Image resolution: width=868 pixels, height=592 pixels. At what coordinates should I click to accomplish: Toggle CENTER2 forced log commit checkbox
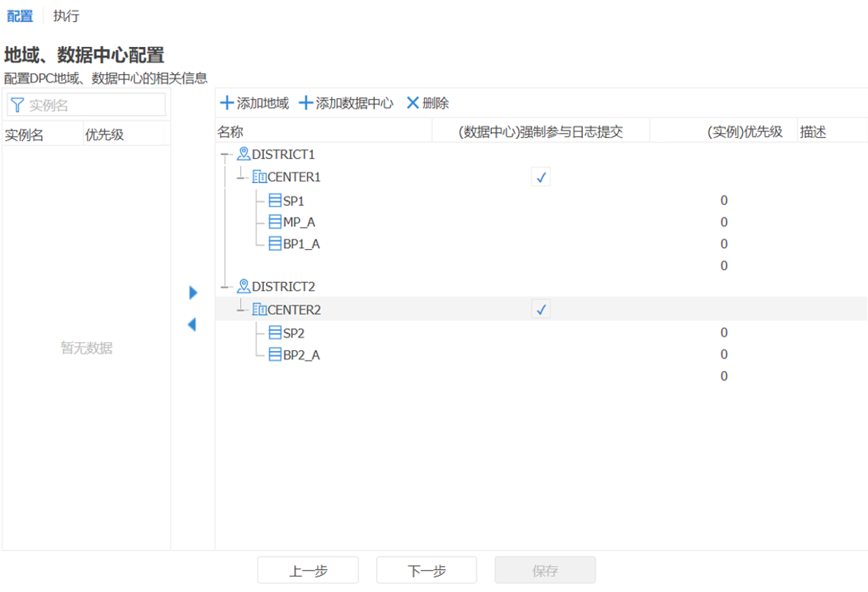541,310
